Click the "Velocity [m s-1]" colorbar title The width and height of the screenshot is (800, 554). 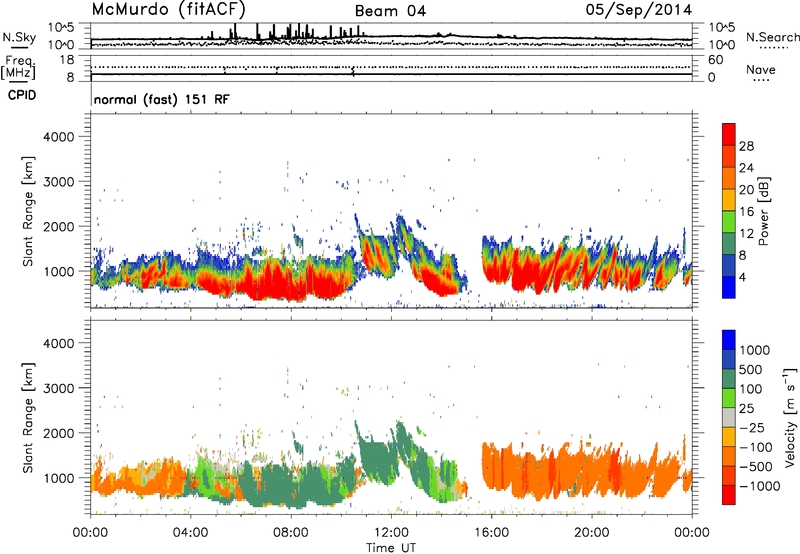pyautogui.click(x=790, y=417)
